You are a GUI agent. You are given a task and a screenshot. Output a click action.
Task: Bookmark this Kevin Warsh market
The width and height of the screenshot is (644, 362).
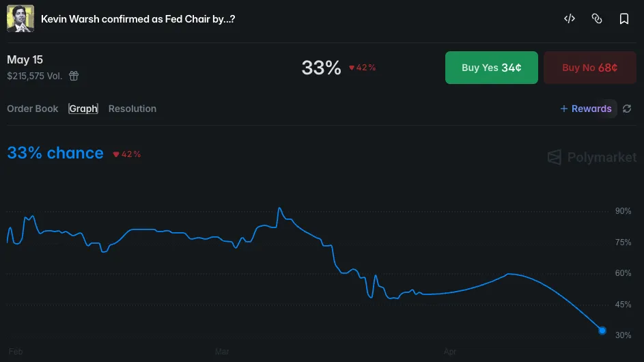tap(624, 19)
